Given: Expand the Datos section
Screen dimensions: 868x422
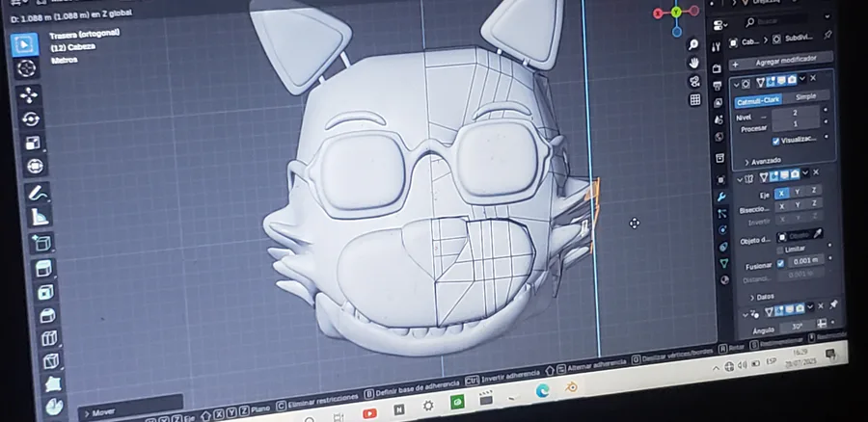Looking at the screenshot, I should click(x=762, y=297).
